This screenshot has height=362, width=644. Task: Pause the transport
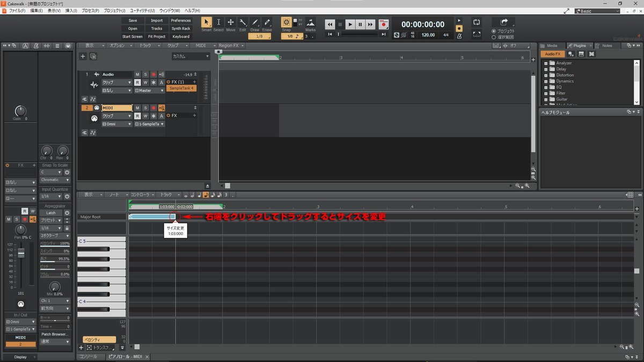[x=360, y=24]
